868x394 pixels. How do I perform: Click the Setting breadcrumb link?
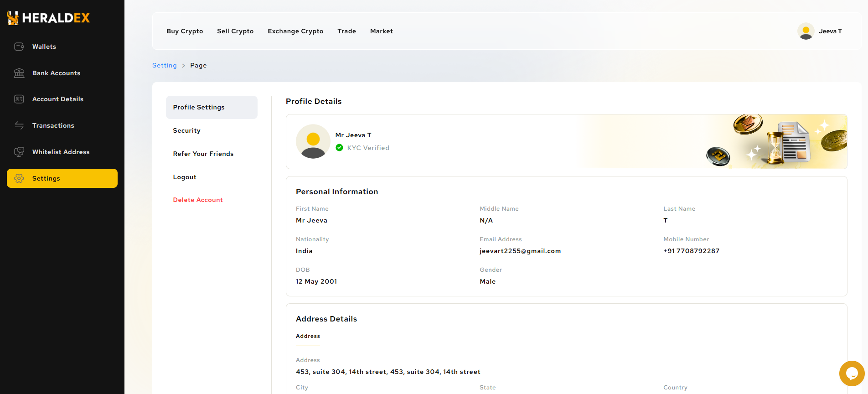(x=164, y=65)
